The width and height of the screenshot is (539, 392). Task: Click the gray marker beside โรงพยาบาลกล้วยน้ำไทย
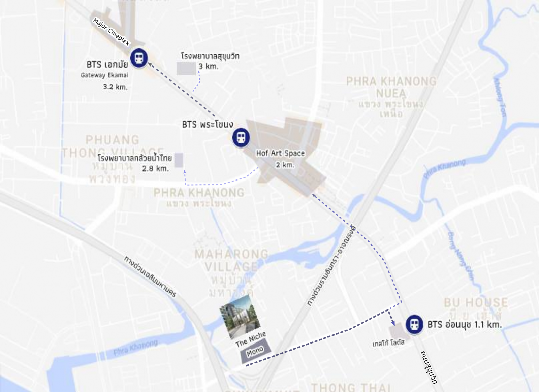pos(179,160)
